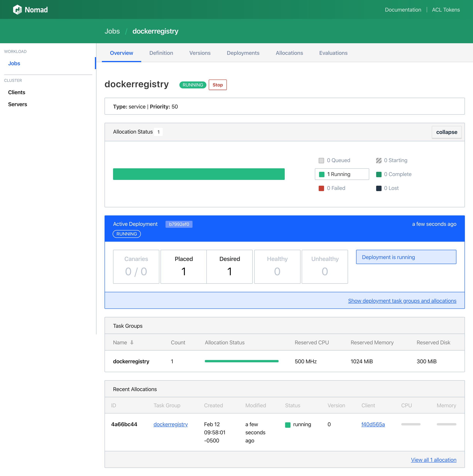Click the Deployment is running notice
Viewport: 473px width, 476px height.
[406, 257]
